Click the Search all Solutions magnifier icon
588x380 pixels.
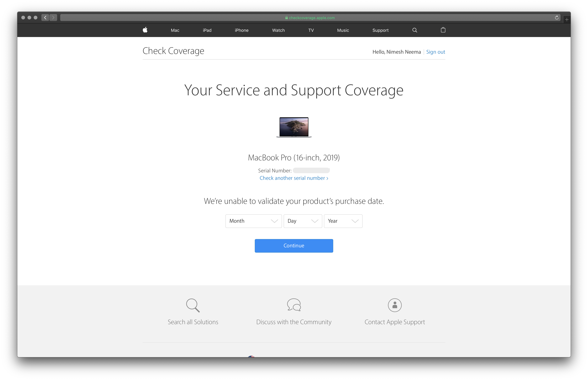click(x=193, y=305)
